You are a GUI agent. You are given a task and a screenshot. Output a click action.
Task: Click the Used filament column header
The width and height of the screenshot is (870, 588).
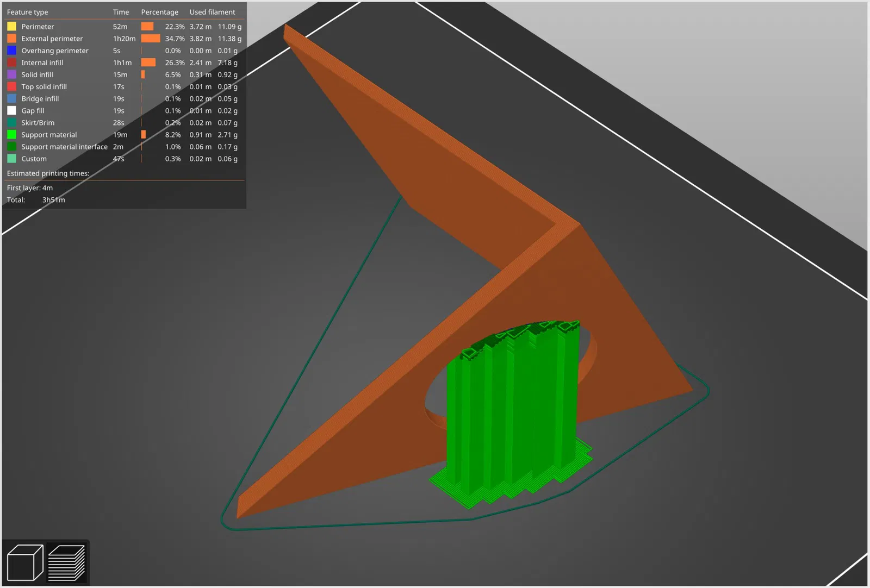(x=213, y=12)
